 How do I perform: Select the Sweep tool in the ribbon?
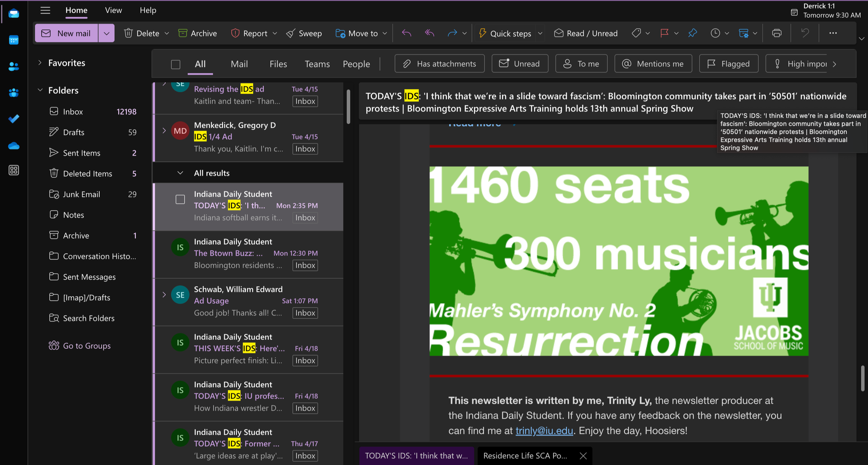coord(304,33)
